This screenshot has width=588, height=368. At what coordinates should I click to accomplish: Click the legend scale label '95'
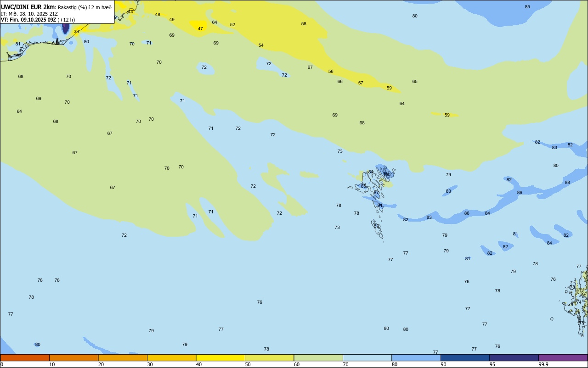492,364
